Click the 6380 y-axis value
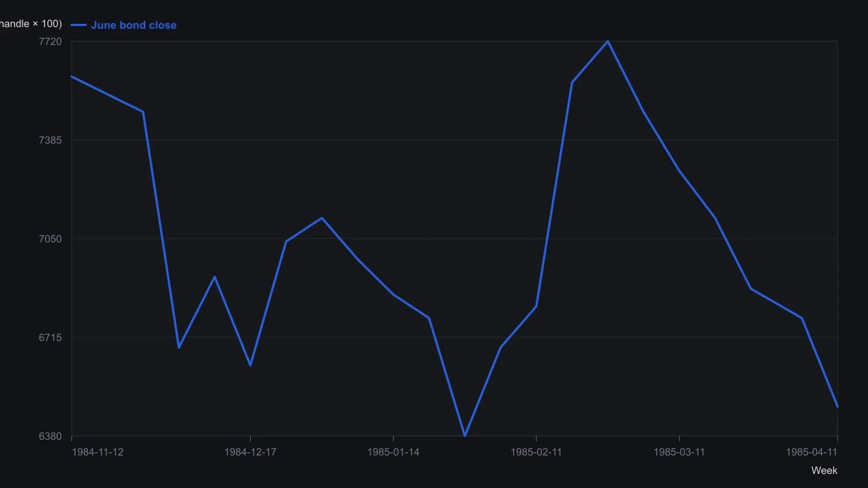Viewport: 868px width, 488px height. pos(50,436)
